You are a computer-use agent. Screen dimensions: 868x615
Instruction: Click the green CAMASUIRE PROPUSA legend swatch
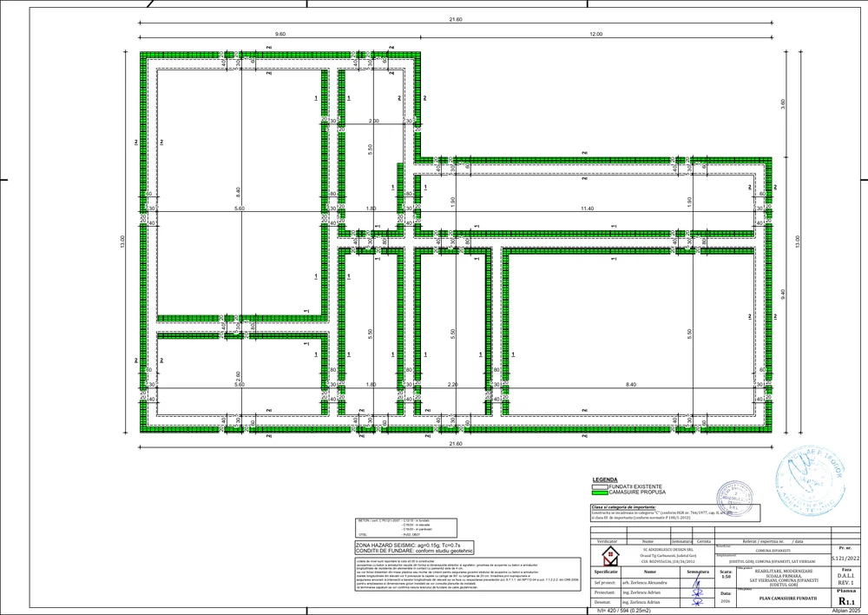coord(600,492)
